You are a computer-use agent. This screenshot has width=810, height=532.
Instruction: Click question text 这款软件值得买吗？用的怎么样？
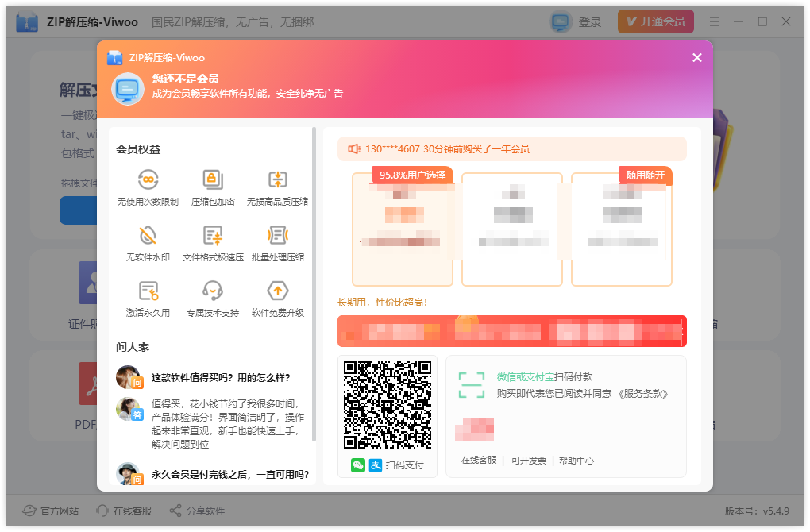pyautogui.click(x=221, y=378)
